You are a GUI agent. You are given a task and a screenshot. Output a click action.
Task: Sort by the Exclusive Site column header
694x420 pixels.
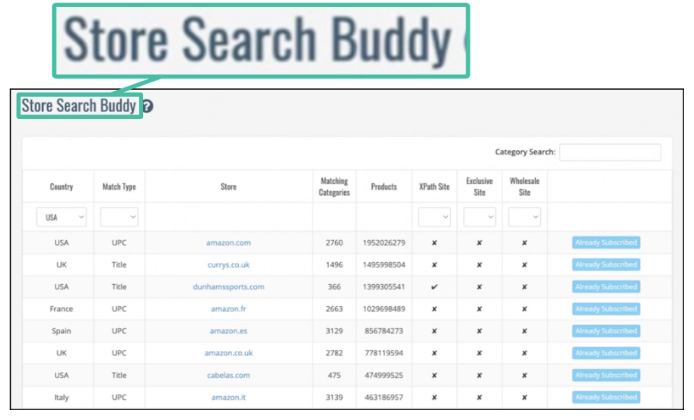[x=479, y=187]
